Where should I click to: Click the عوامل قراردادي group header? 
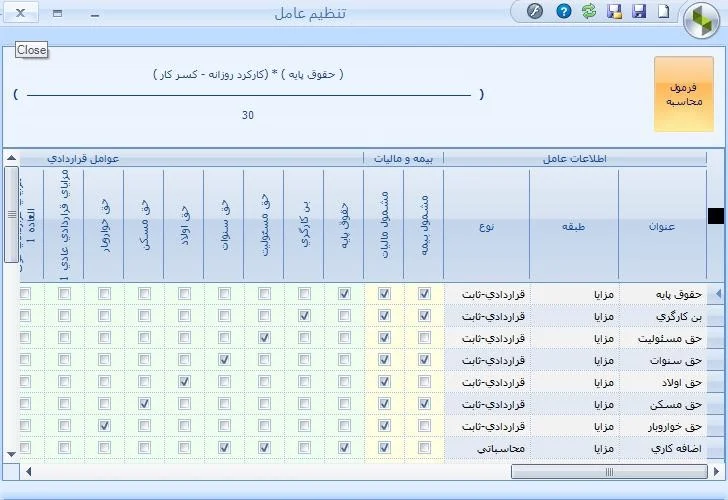point(192,159)
